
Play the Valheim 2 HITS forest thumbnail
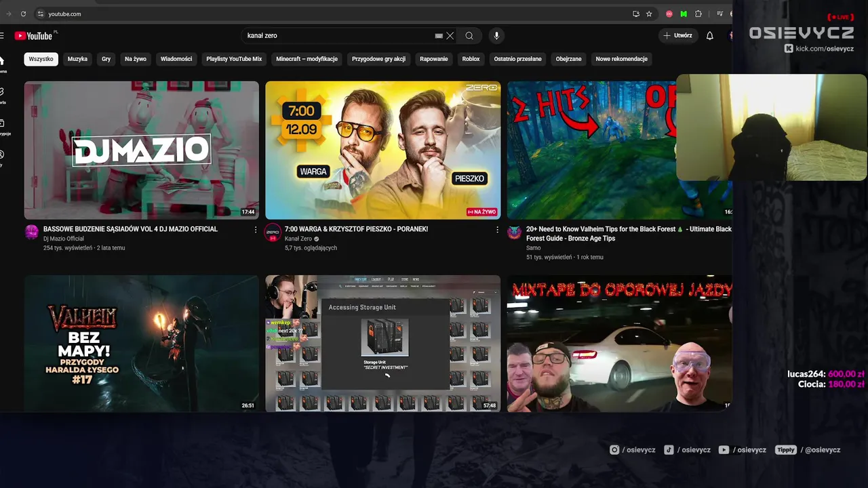pos(591,150)
